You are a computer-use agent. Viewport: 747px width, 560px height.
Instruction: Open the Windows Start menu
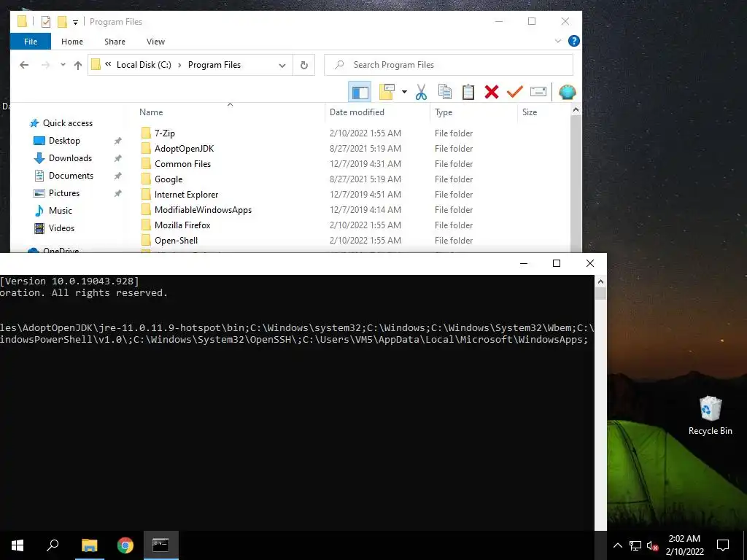(x=18, y=545)
